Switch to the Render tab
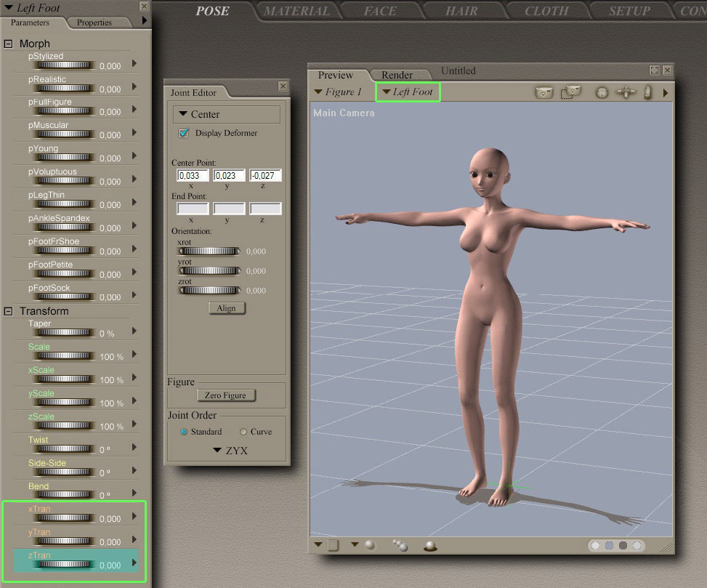Image resolution: width=707 pixels, height=588 pixels. coord(397,75)
